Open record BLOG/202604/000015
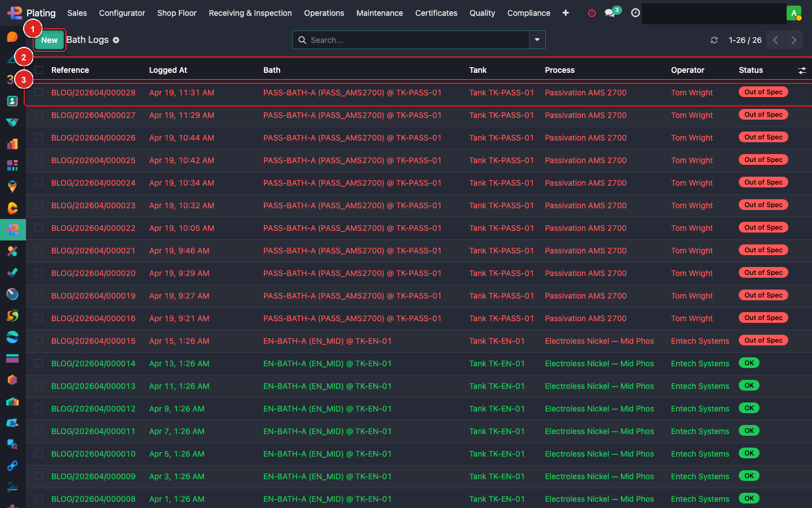 (93, 341)
